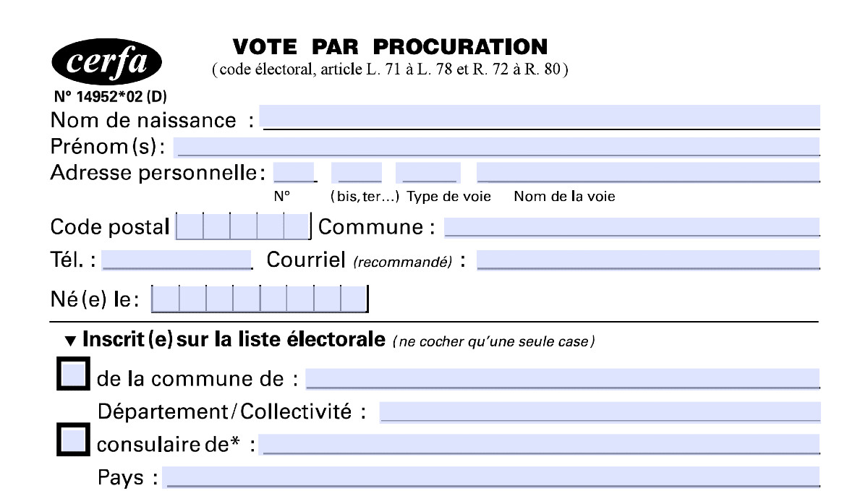
Task: Click the street number (N°) field
Action: click(294, 172)
